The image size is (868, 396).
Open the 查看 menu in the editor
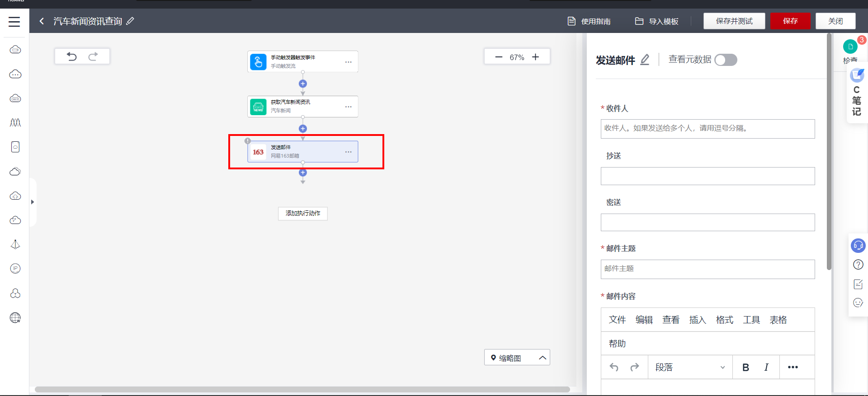[671, 320]
